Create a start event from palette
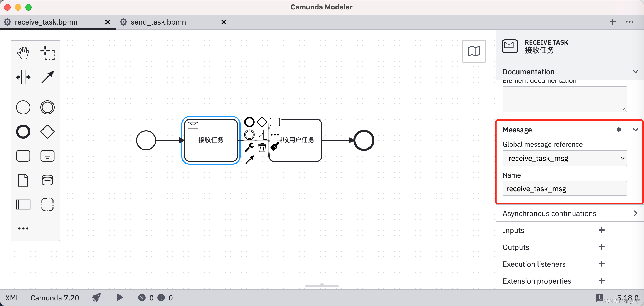Image resolution: width=644 pixels, height=306 pixels. [23, 107]
